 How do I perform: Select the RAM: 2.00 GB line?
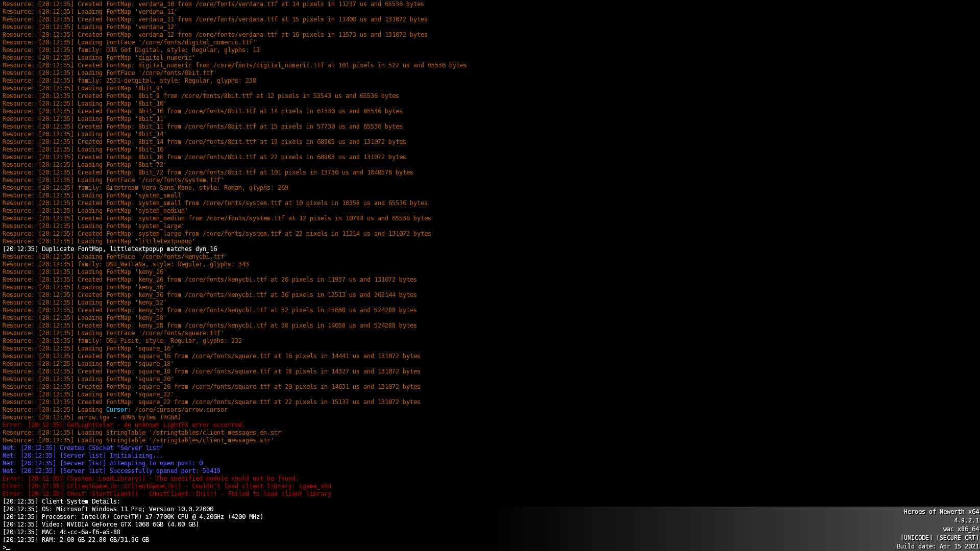click(x=76, y=540)
